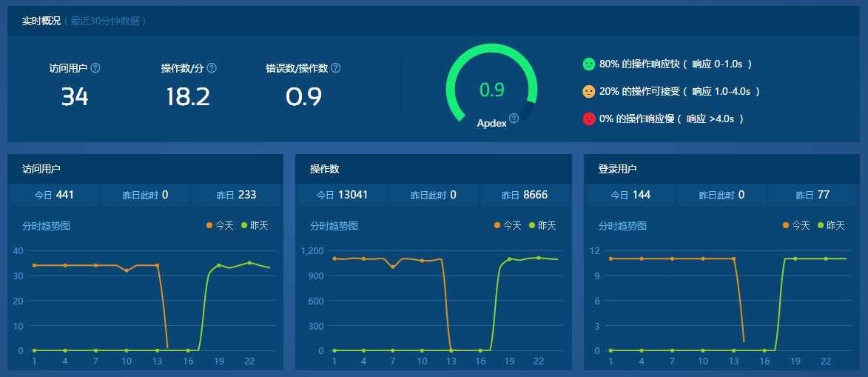This screenshot has width=868, height=377.
Task: Click 昨日此时 0 in 访问用户 panel
Action: coord(146,195)
